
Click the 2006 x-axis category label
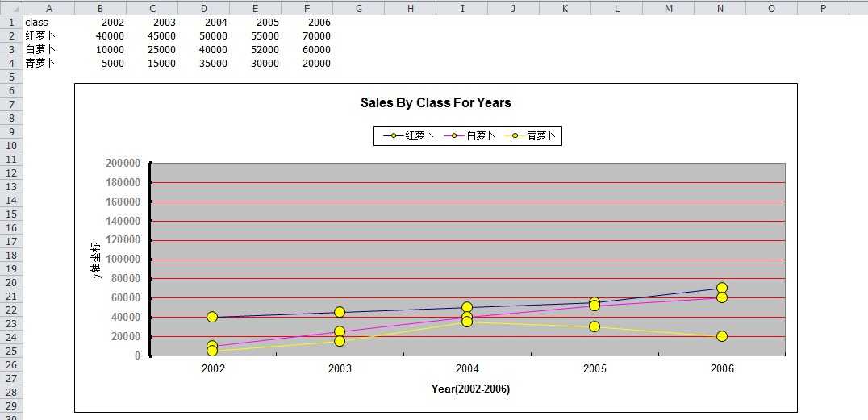722,368
